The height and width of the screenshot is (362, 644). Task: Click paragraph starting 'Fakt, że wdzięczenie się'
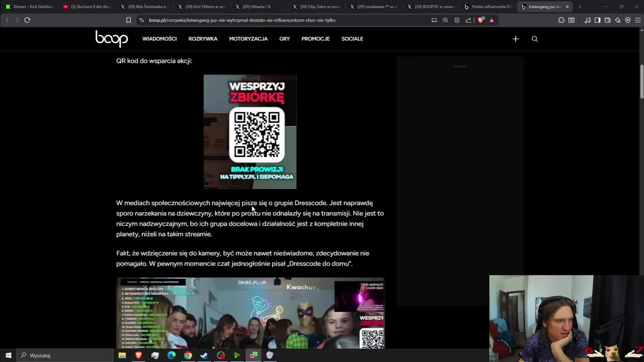pos(243,258)
